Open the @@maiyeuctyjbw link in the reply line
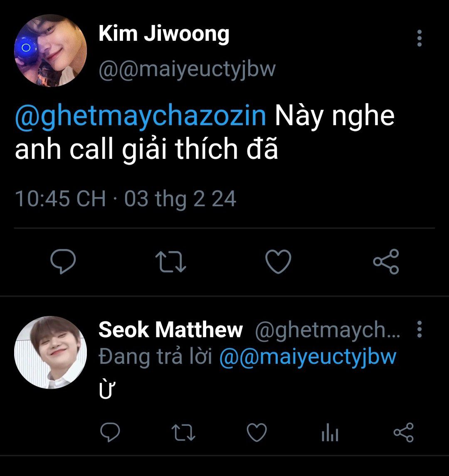The height and width of the screenshot is (476, 449). (x=308, y=357)
